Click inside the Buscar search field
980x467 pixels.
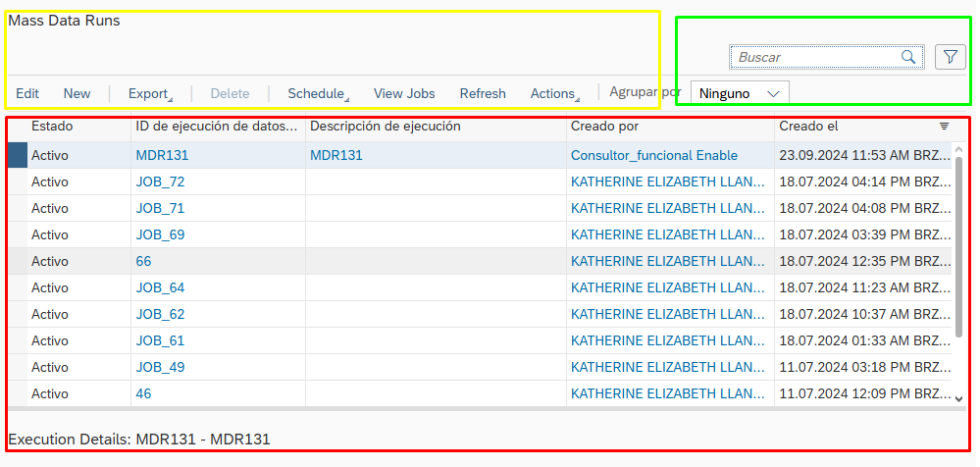coord(814,57)
